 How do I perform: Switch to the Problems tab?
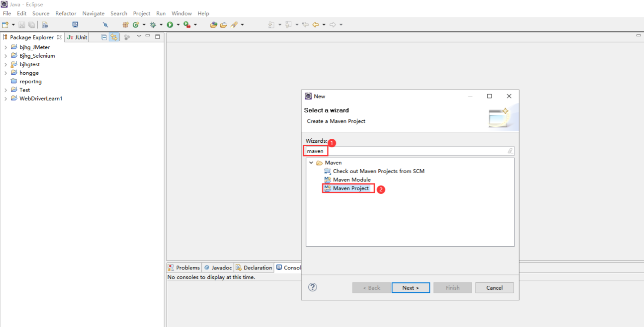click(x=184, y=268)
